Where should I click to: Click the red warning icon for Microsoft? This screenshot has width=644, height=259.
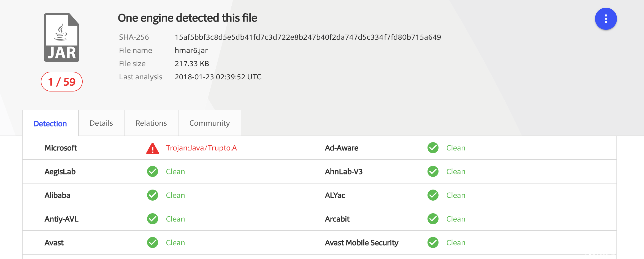[152, 149]
